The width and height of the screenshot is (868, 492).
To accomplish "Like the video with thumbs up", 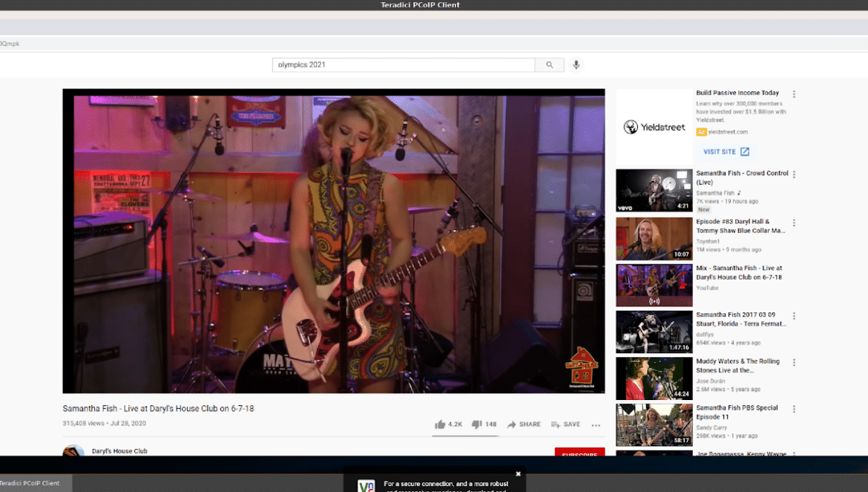I will [x=440, y=424].
